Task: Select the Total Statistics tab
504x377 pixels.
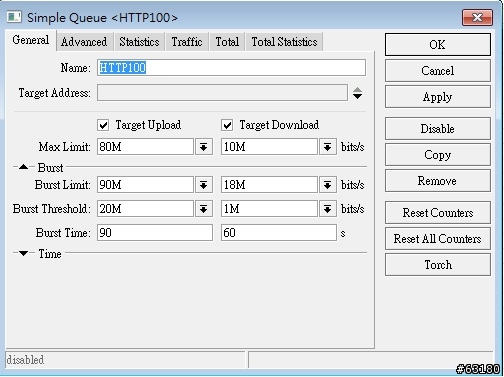Action: coord(284,42)
